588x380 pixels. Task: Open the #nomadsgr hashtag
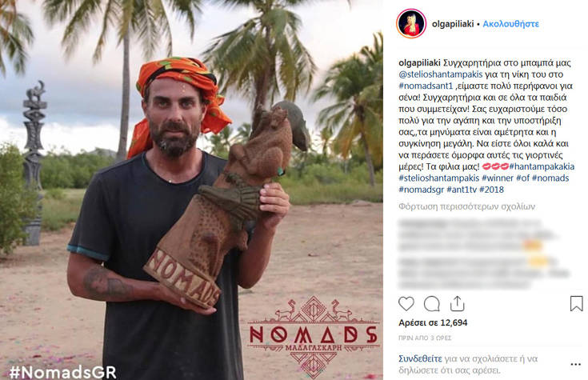click(422, 190)
